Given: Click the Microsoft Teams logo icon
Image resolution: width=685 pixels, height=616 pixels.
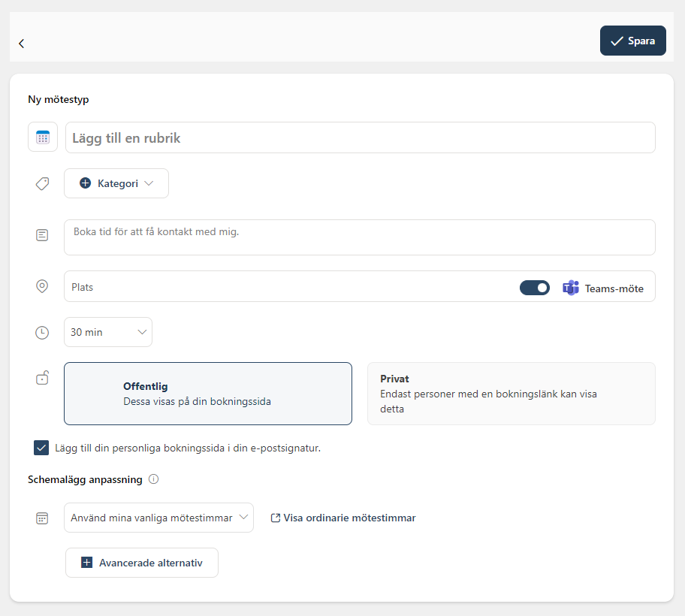Looking at the screenshot, I should pyautogui.click(x=571, y=288).
